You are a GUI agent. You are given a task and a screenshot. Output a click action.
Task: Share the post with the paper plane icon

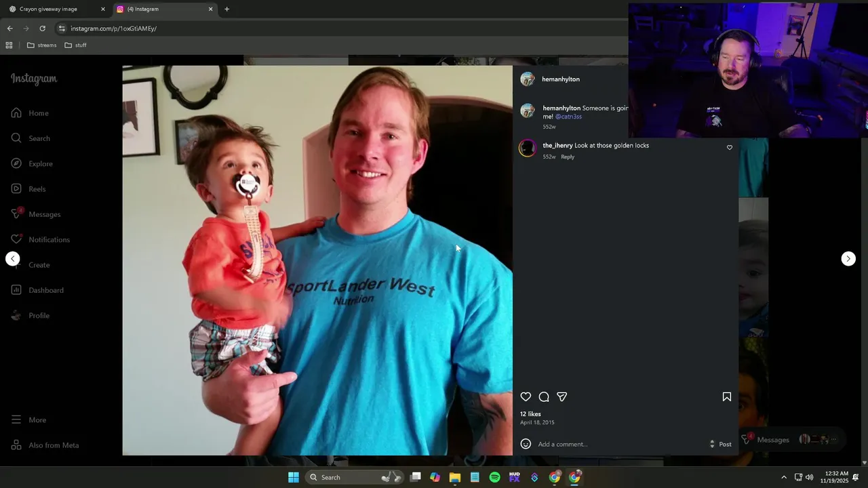click(562, 397)
